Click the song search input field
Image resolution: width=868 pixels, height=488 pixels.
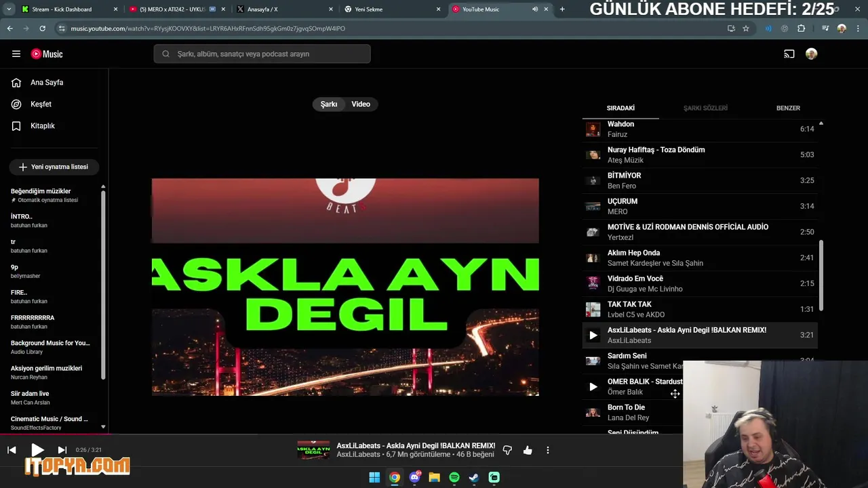coord(262,54)
